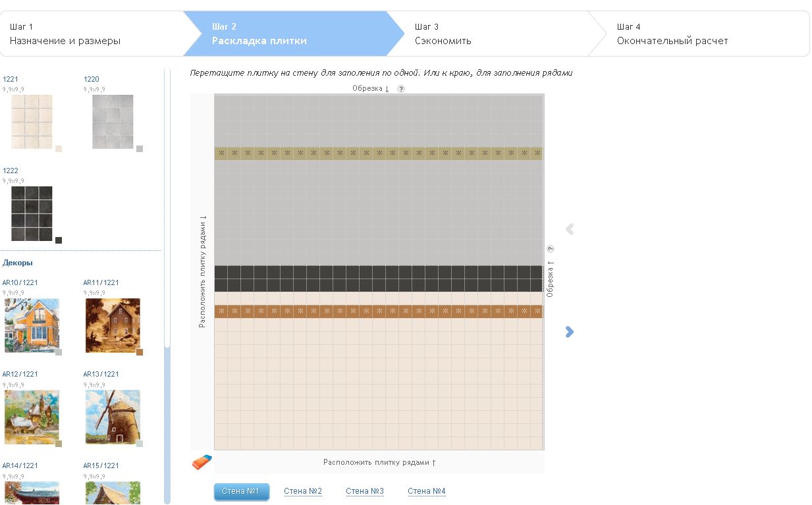
Task: Select beige tile 1221 thumbnail
Action: [31, 122]
